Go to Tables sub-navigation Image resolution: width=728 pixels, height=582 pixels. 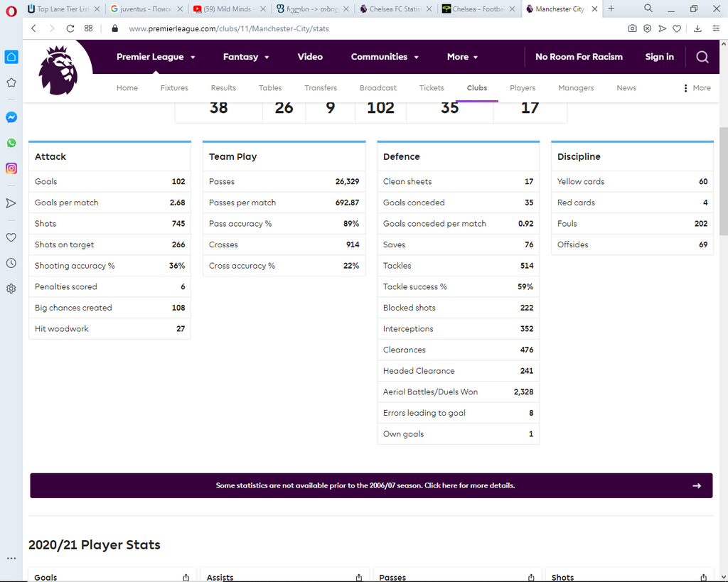coord(270,87)
